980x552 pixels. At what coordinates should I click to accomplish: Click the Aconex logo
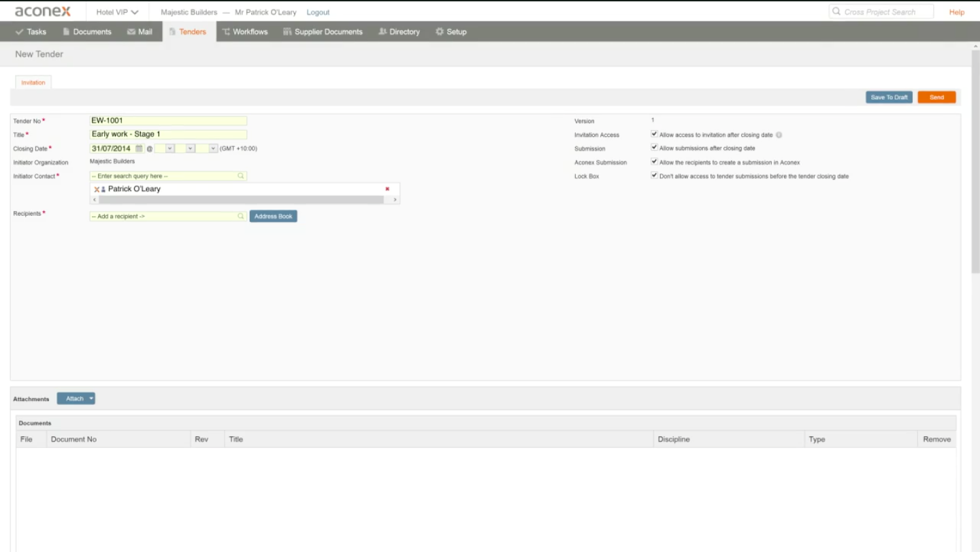43,12
